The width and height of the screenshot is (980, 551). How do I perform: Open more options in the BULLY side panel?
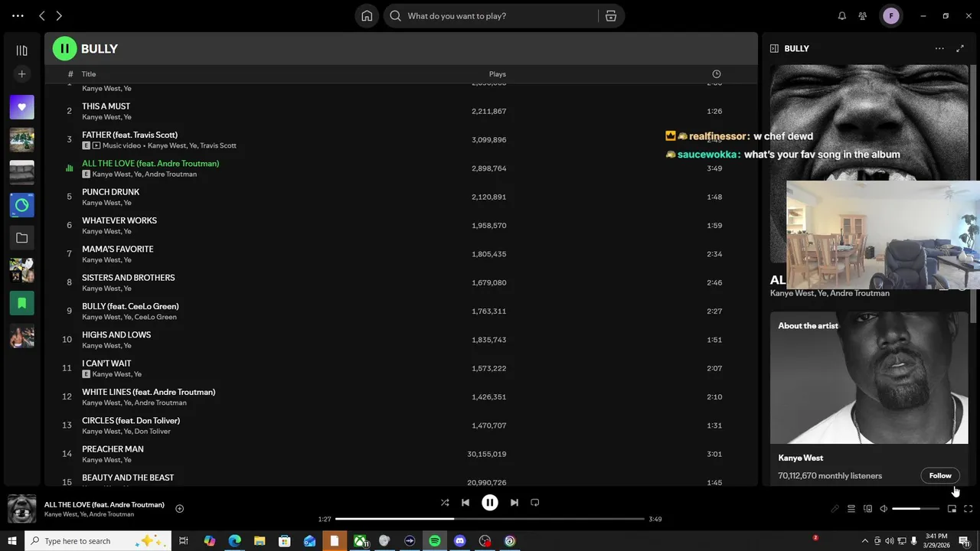coord(939,48)
